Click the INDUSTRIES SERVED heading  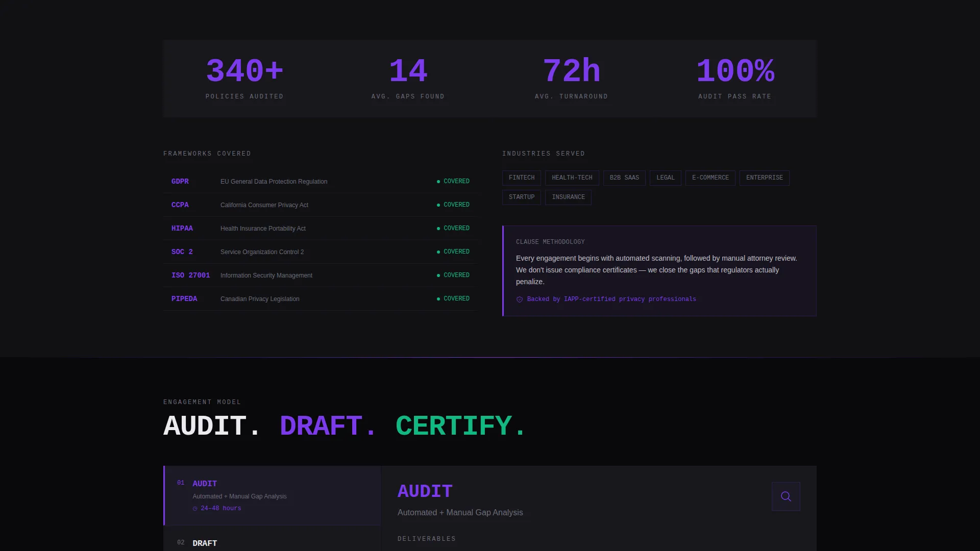tap(543, 154)
